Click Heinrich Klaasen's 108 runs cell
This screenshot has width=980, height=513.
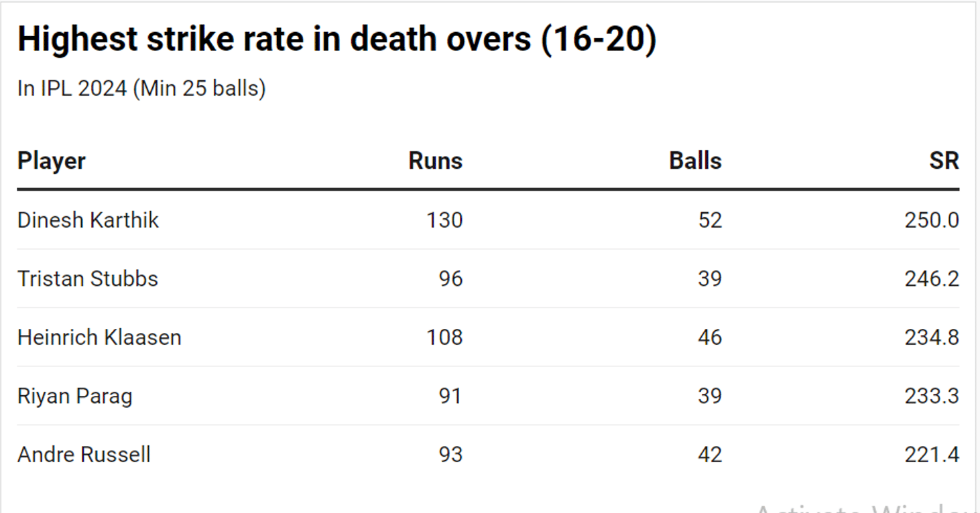click(444, 337)
